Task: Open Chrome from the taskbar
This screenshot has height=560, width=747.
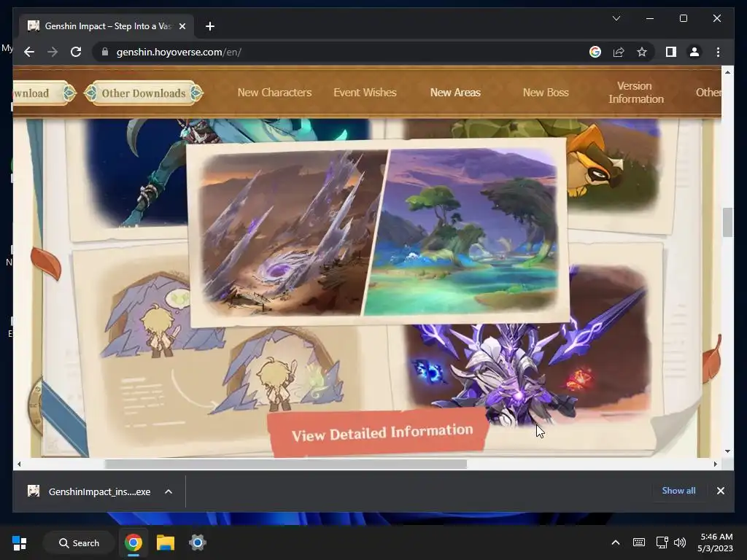Action: pyautogui.click(x=133, y=542)
